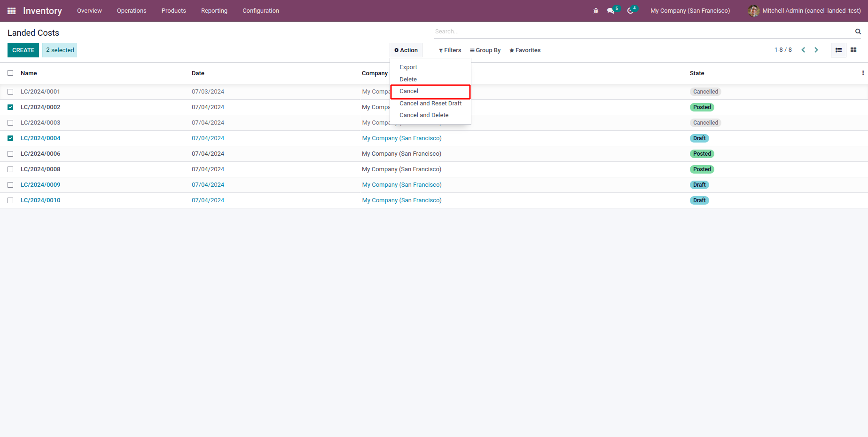Click into the Search input field
The image size is (868, 437).
coord(641,32)
